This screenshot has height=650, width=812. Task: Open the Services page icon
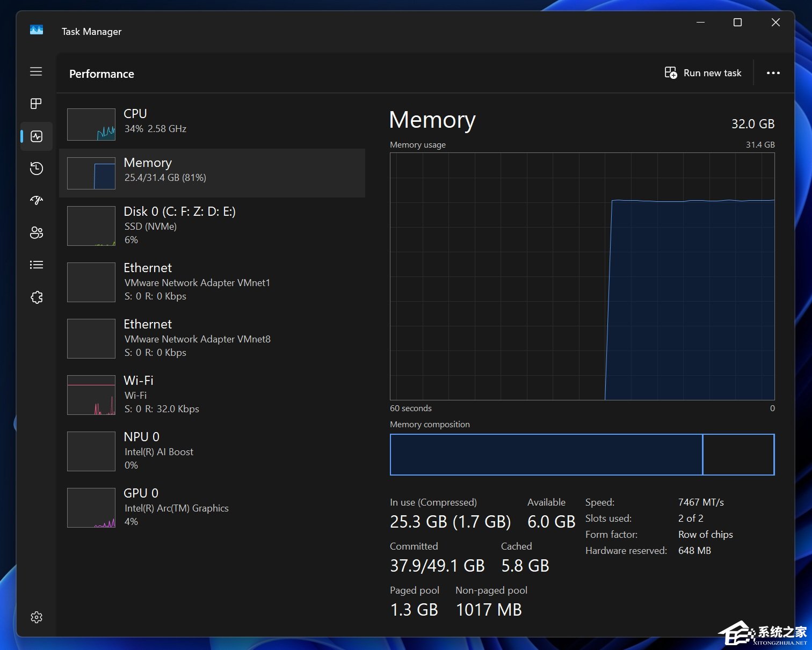coord(37,297)
